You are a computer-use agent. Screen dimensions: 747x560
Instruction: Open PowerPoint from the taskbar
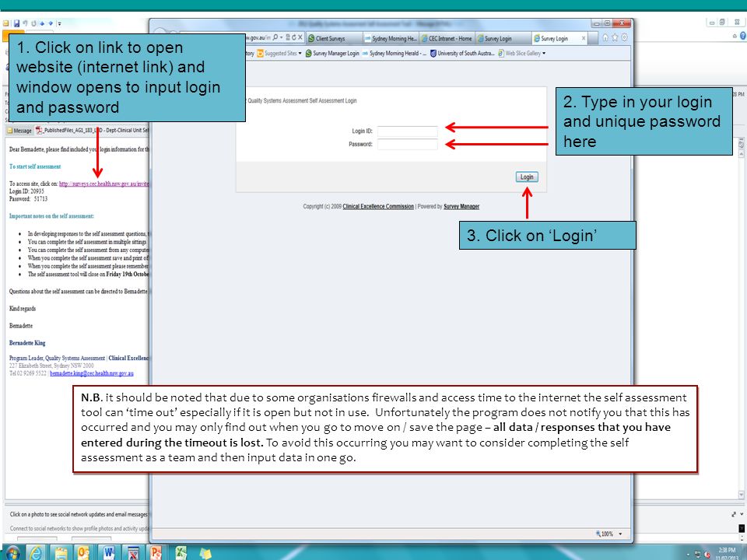click(156, 553)
